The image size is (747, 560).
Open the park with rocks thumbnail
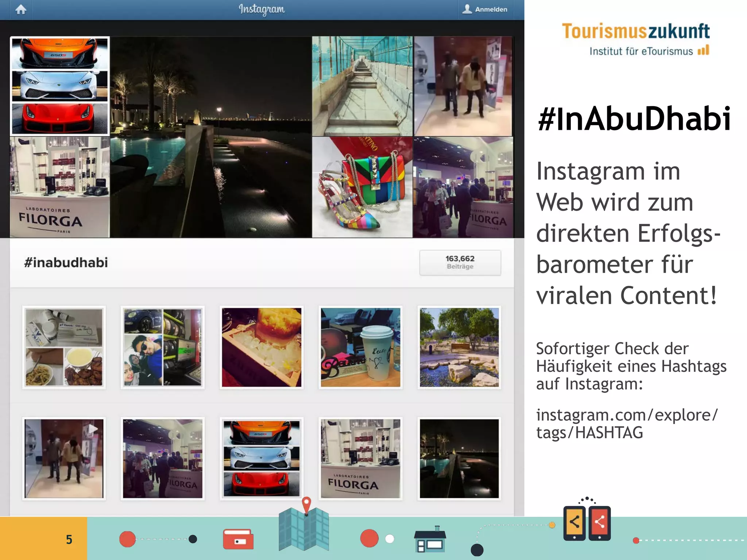[459, 347]
